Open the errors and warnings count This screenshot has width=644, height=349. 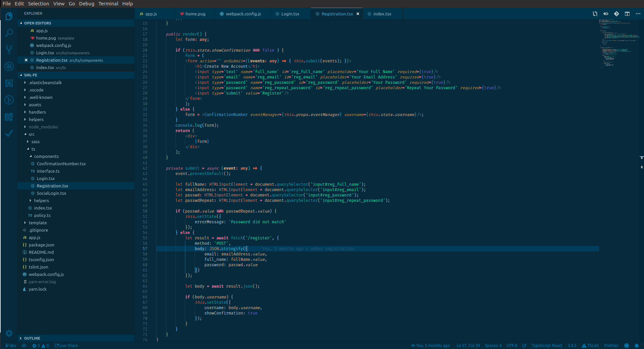[41, 346]
